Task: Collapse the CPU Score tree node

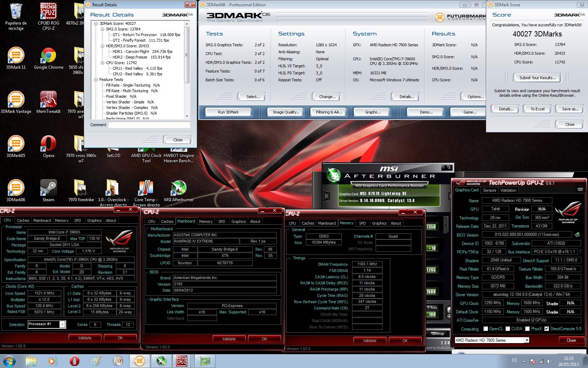Action: pos(103,63)
